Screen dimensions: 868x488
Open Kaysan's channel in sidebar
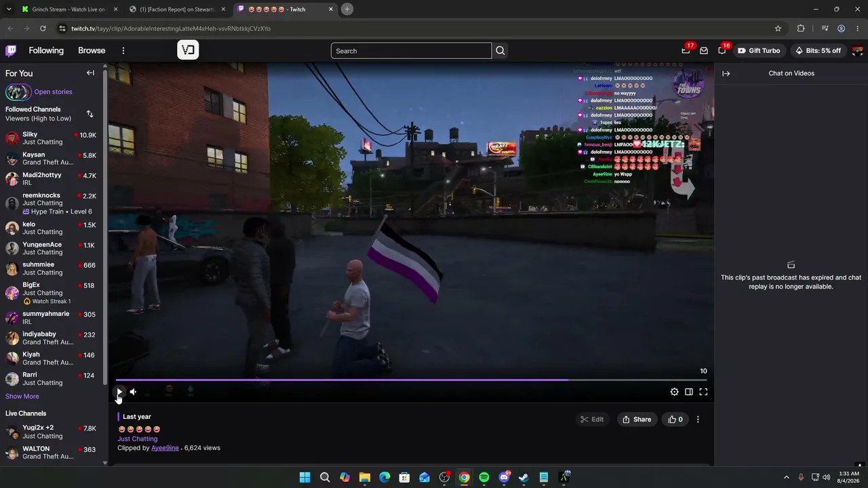coord(51,159)
